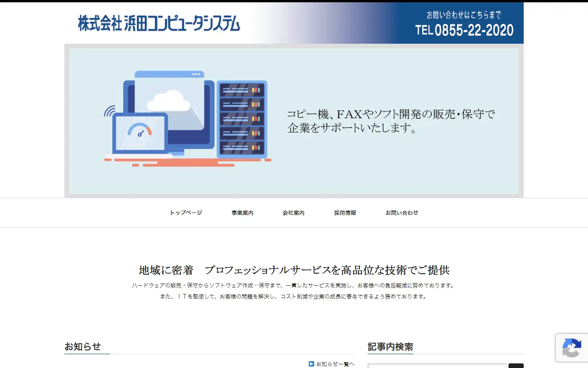
Task: Click the 地域に密着 headline text
Action: click(x=294, y=270)
